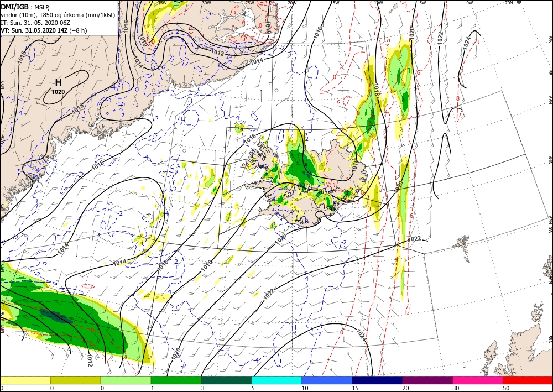Select the dark green 3 mm legend swatch

click(x=226, y=380)
